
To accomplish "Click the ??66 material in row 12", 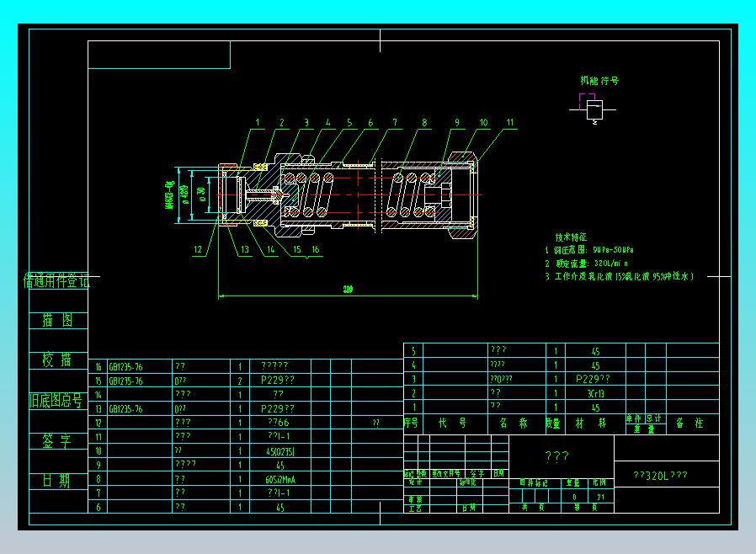I will pyautogui.click(x=278, y=423).
